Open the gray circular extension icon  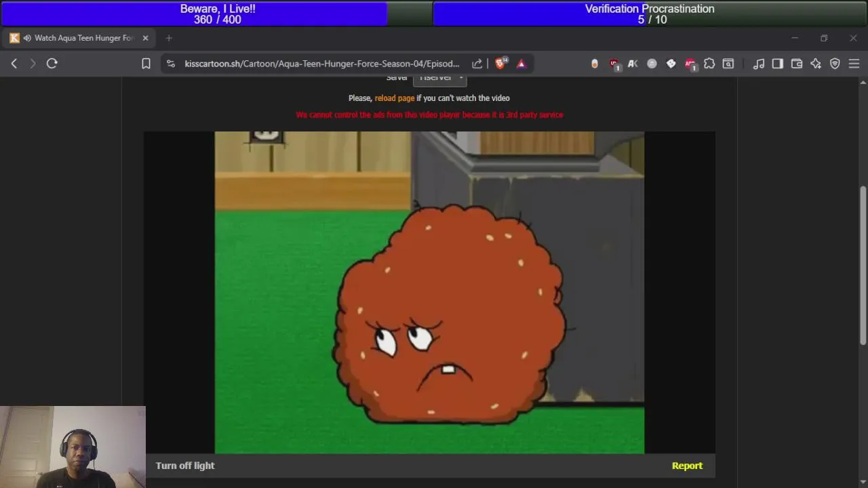point(652,64)
